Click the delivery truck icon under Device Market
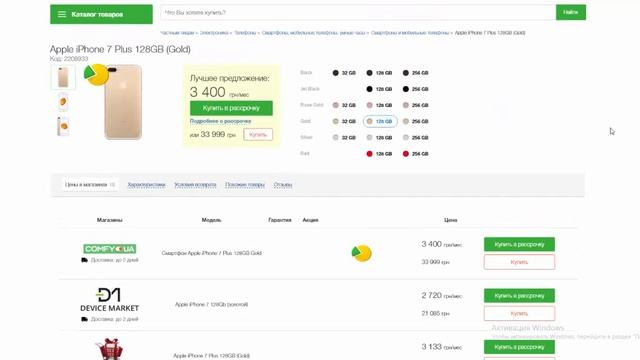 (84, 319)
